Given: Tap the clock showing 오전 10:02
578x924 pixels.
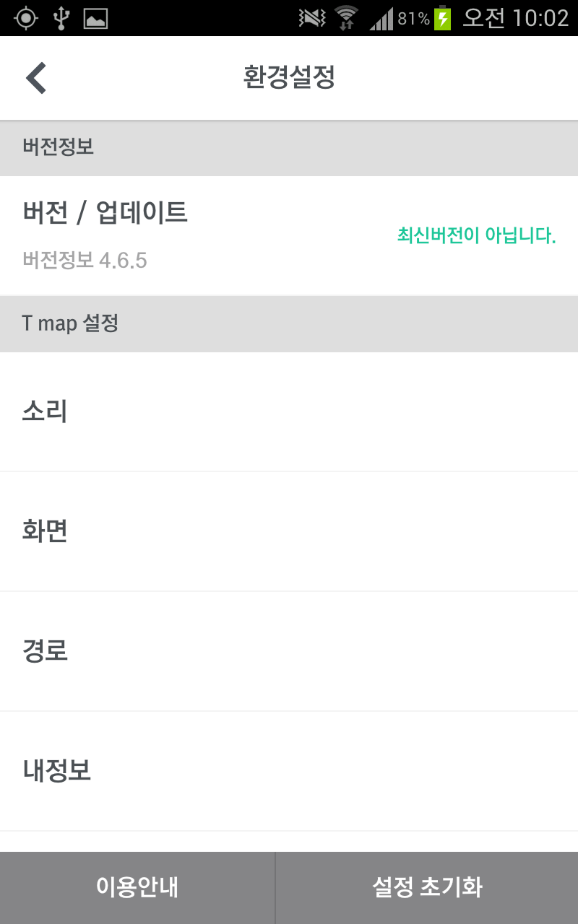Looking at the screenshot, I should tap(515, 18).
